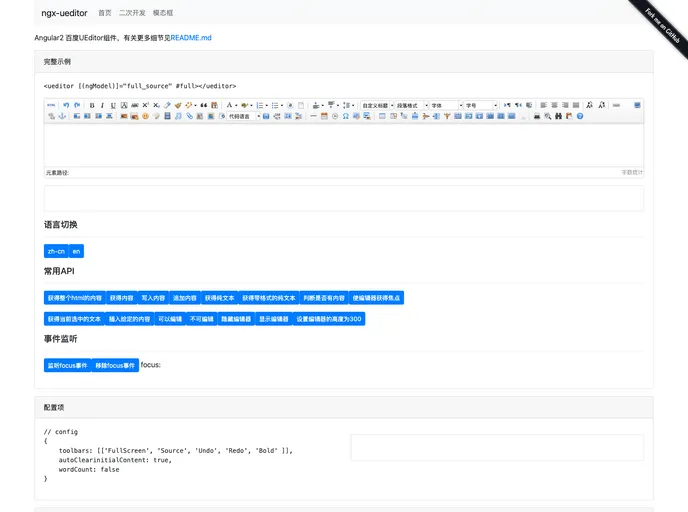Open search and replace binoculars icon

click(558, 116)
